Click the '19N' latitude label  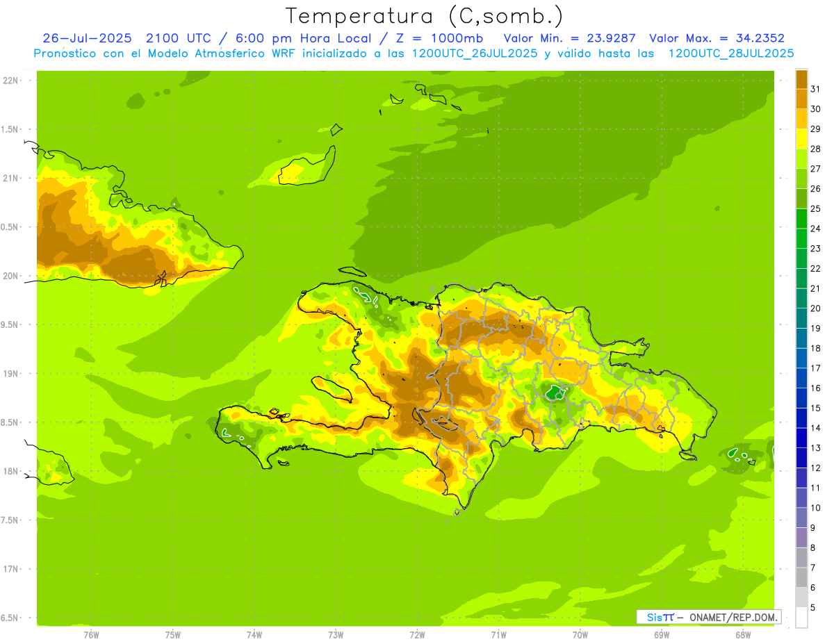click(11, 374)
